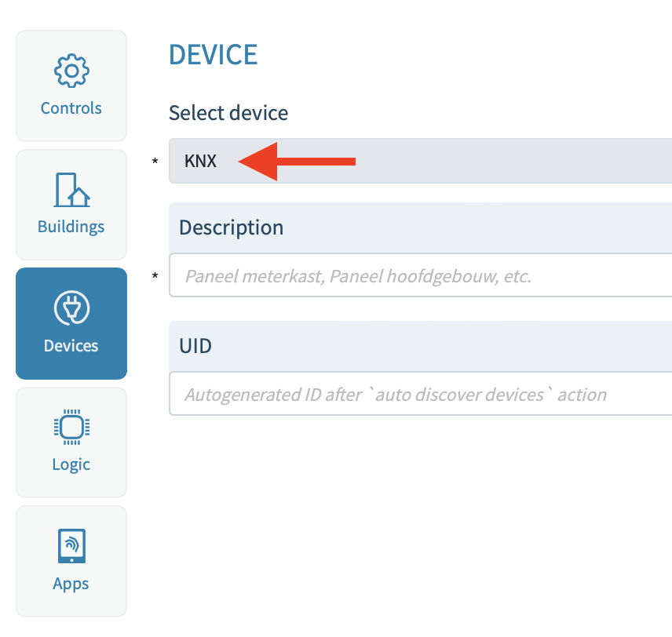Click the asterisk beside the Description field
672x637 pixels.
coord(155,276)
